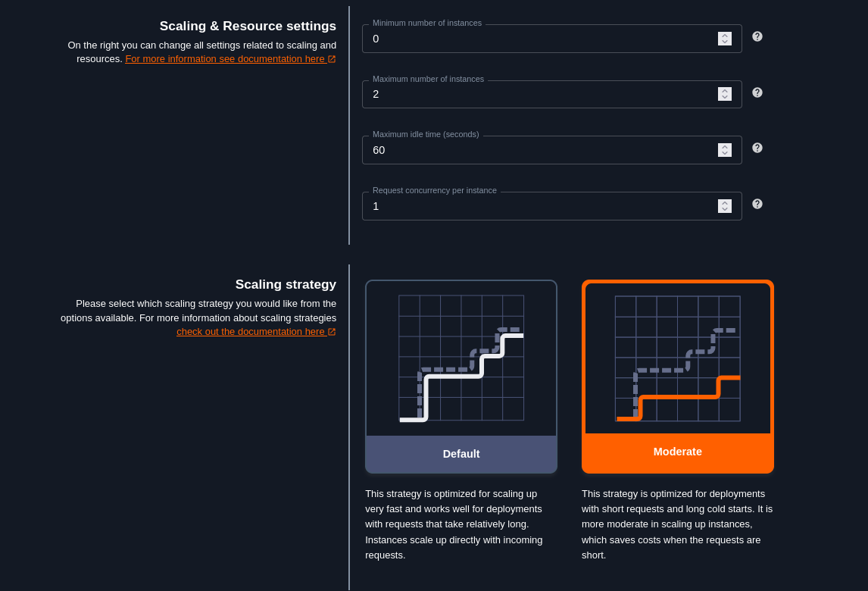Decrease Request concurrency with down arrow

(725, 209)
